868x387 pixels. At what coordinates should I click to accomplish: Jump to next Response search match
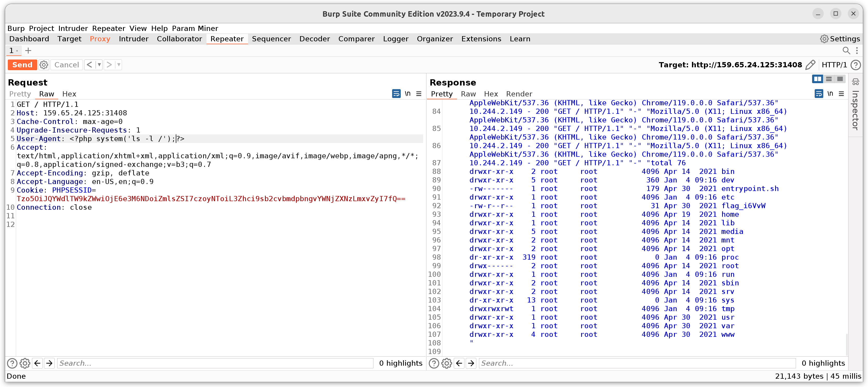click(x=471, y=363)
